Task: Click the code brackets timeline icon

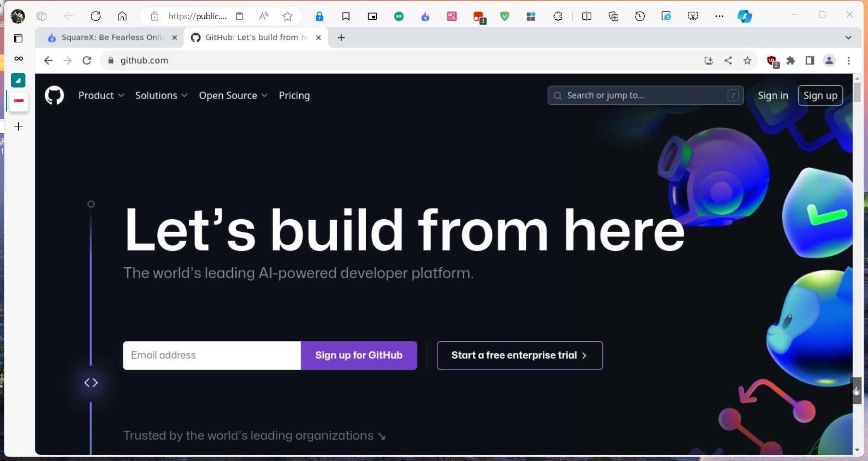Action: click(91, 383)
